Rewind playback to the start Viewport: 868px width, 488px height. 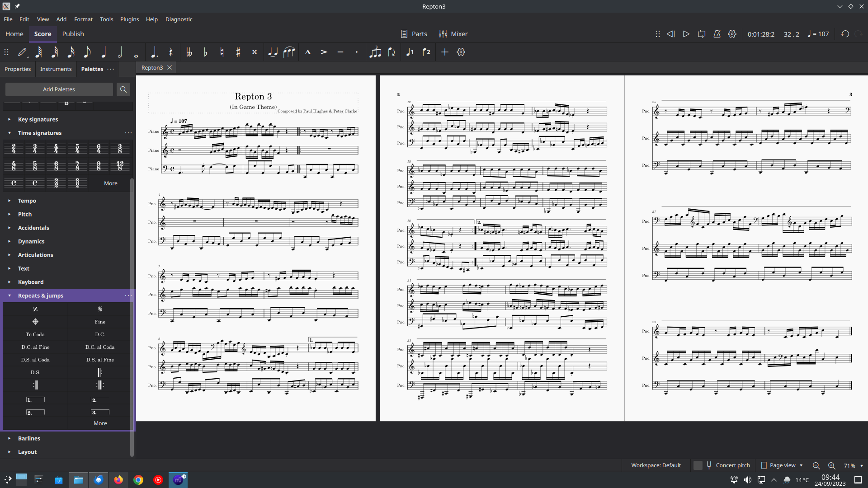click(x=670, y=34)
